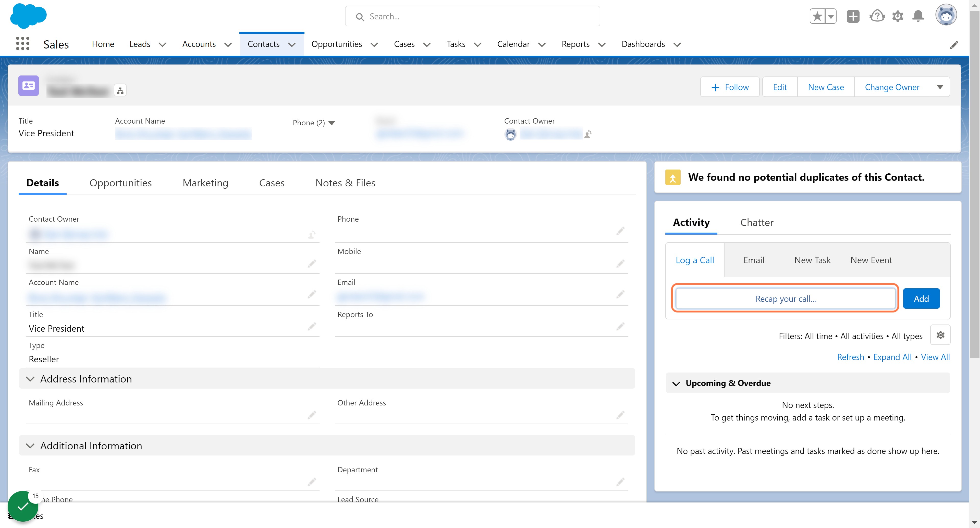The height and width of the screenshot is (528, 980).
Task: Click the Expand All link
Action: [892, 357]
